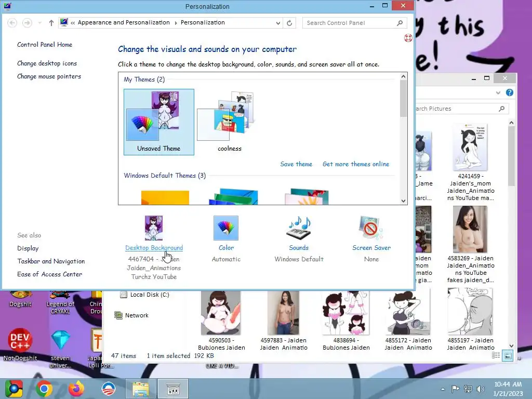532x399 pixels.
Task: Click the magnifier in the Search Pictures box
Action: click(x=501, y=109)
